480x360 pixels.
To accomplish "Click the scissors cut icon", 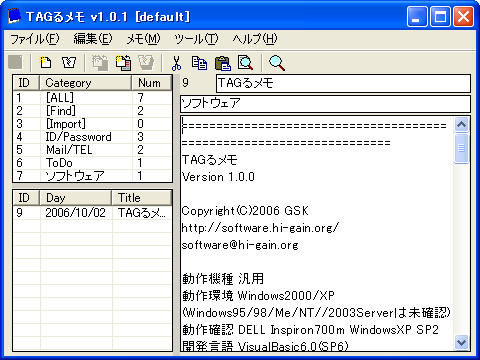I will pyautogui.click(x=176, y=63).
